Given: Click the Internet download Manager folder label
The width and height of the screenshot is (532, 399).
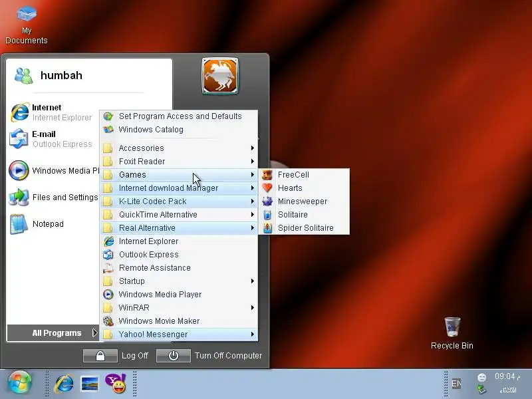Looking at the screenshot, I should tap(168, 188).
